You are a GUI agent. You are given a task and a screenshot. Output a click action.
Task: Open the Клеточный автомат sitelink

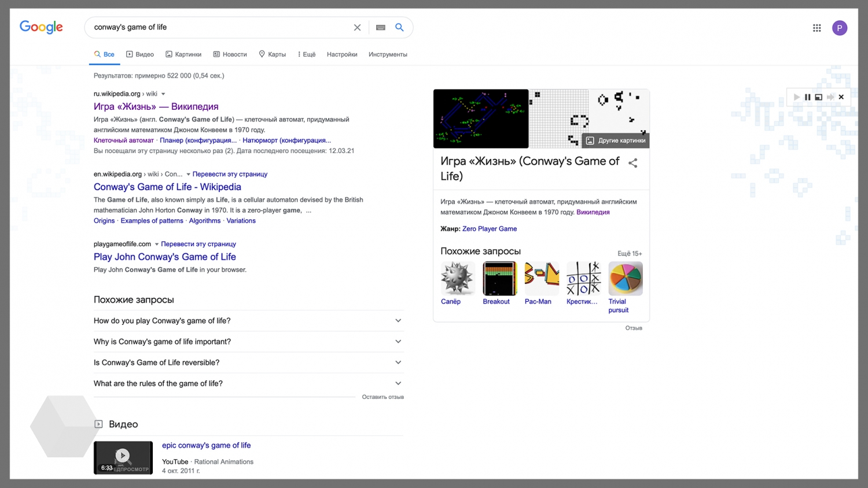pyautogui.click(x=124, y=141)
